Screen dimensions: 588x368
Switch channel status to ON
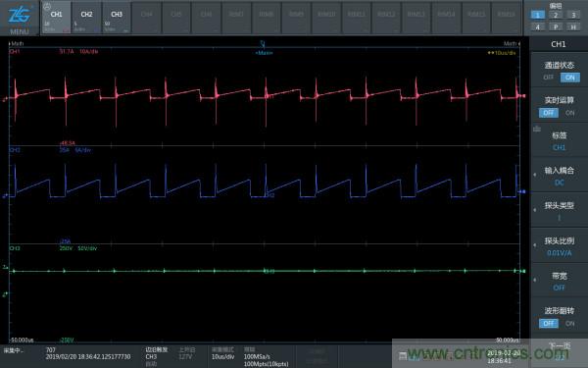(x=570, y=78)
